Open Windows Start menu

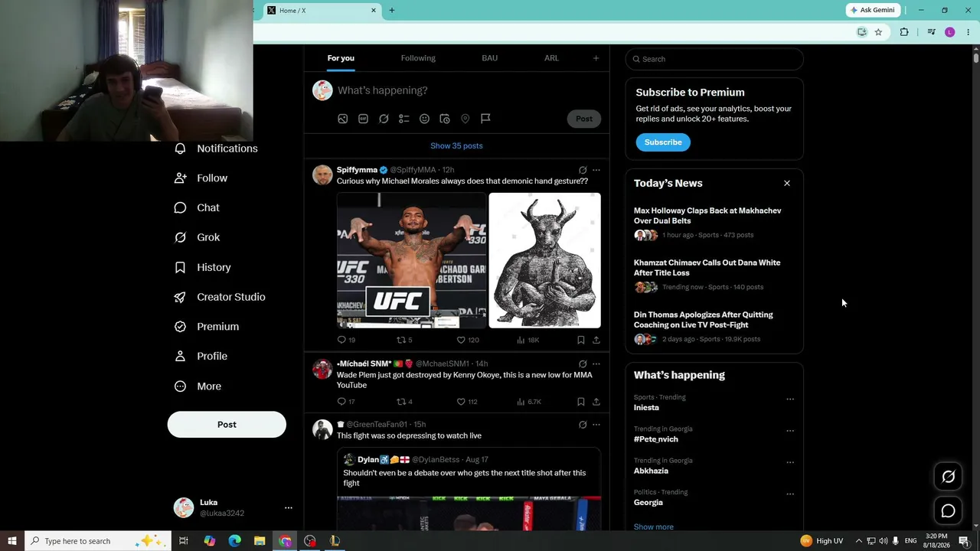tap(11, 541)
